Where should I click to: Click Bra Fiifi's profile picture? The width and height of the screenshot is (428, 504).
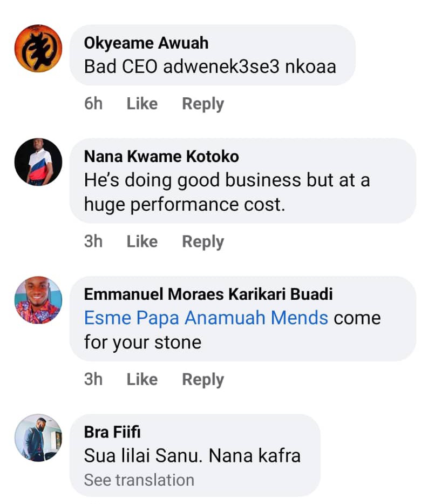tap(38, 438)
